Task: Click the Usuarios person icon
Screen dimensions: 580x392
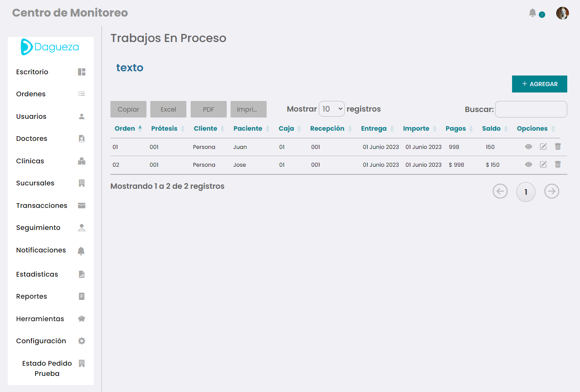Action: (x=82, y=116)
